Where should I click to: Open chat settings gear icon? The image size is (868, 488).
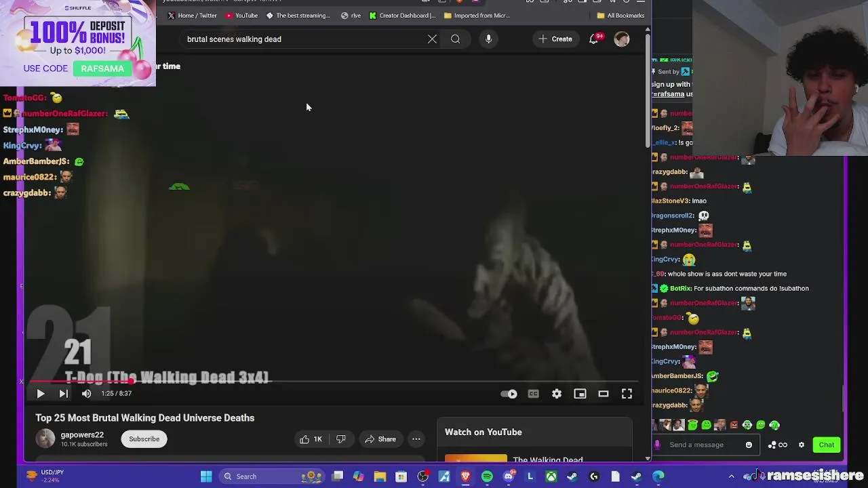click(802, 445)
